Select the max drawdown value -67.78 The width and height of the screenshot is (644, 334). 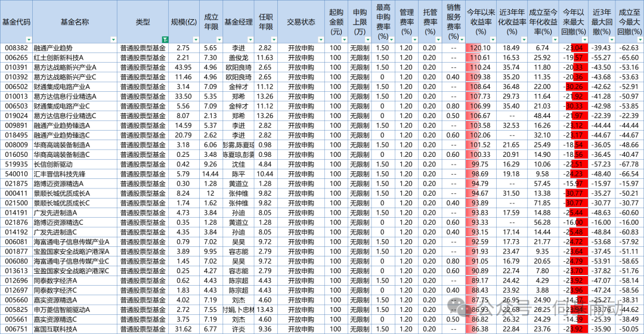coord(629,165)
